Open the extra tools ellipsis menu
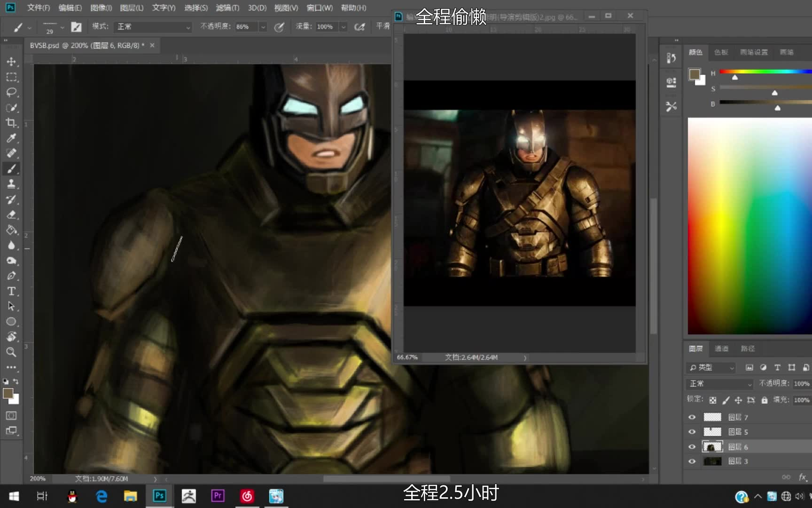This screenshot has height=508, width=812. (x=11, y=367)
